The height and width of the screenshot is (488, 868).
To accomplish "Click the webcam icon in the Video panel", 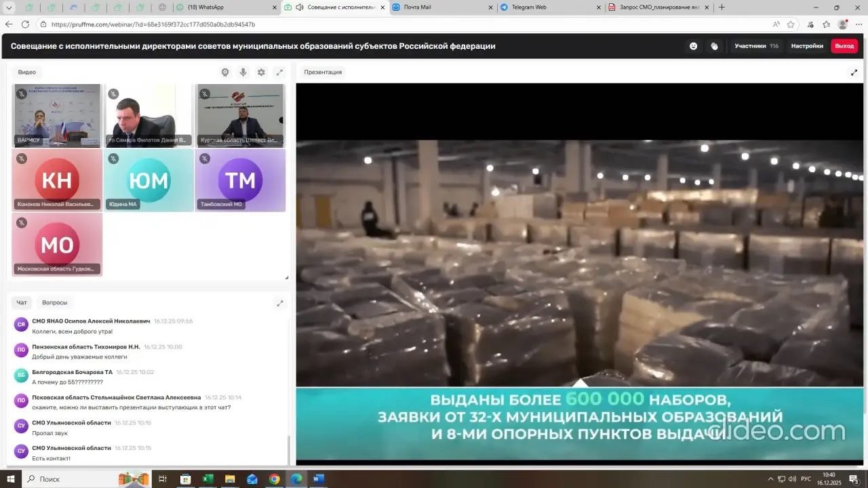I will [x=225, y=73].
